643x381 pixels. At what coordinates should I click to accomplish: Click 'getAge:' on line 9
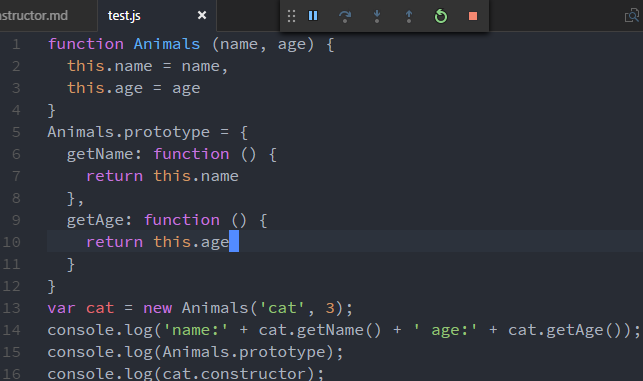tap(100, 220)
